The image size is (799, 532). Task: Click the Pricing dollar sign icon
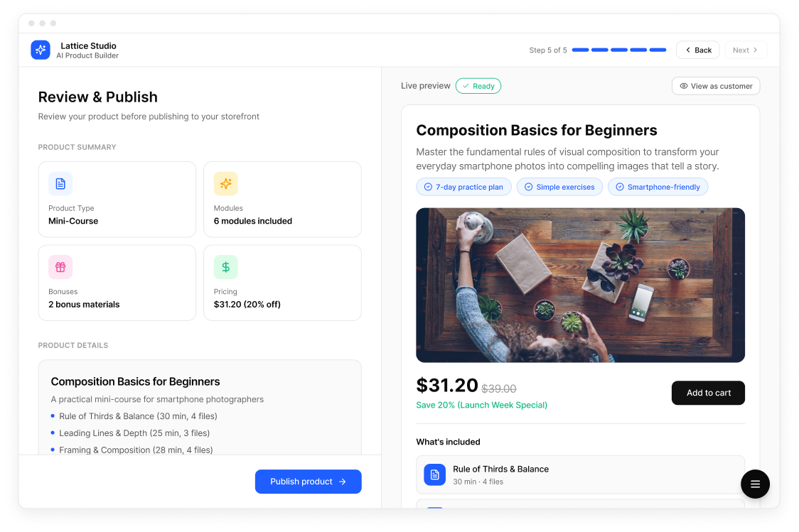coord(226,267)
